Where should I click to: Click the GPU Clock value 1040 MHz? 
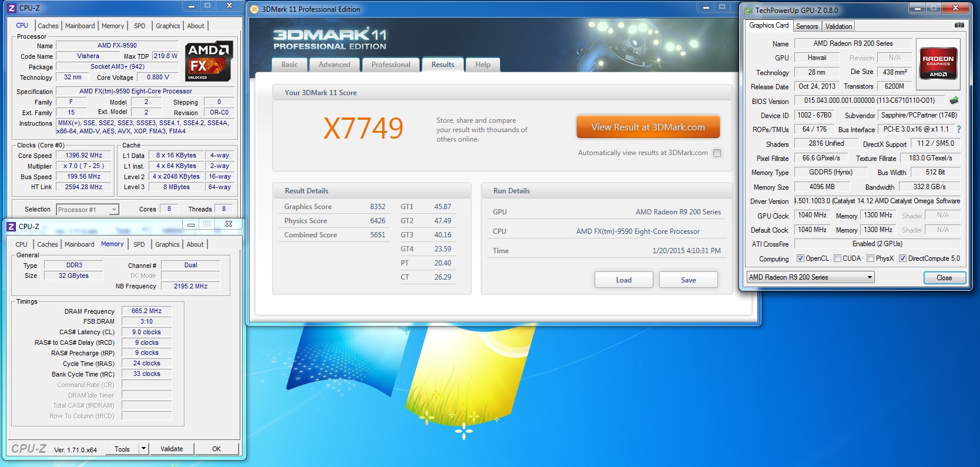pyautogui.click(x=813, y=215)
